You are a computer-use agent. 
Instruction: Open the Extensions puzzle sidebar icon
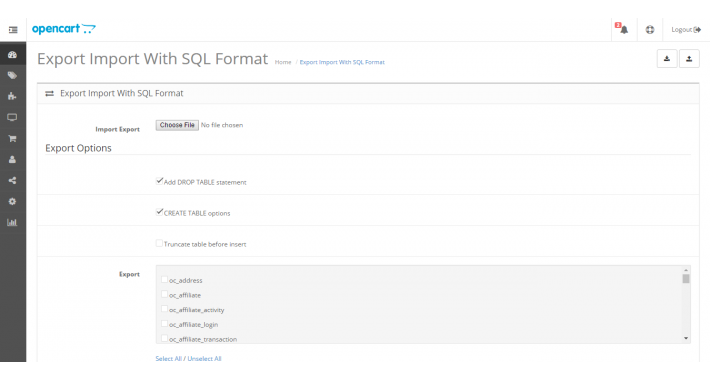(x=13, y=96)
